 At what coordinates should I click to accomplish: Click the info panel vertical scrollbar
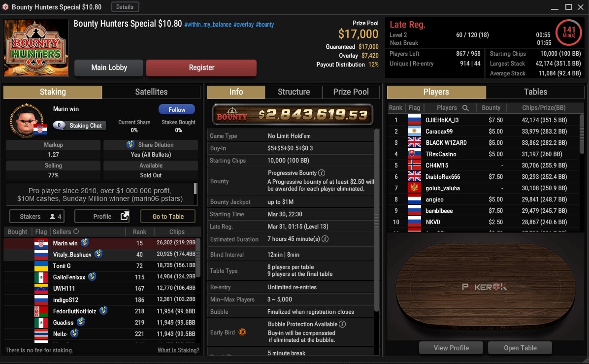tap(377, 221)
